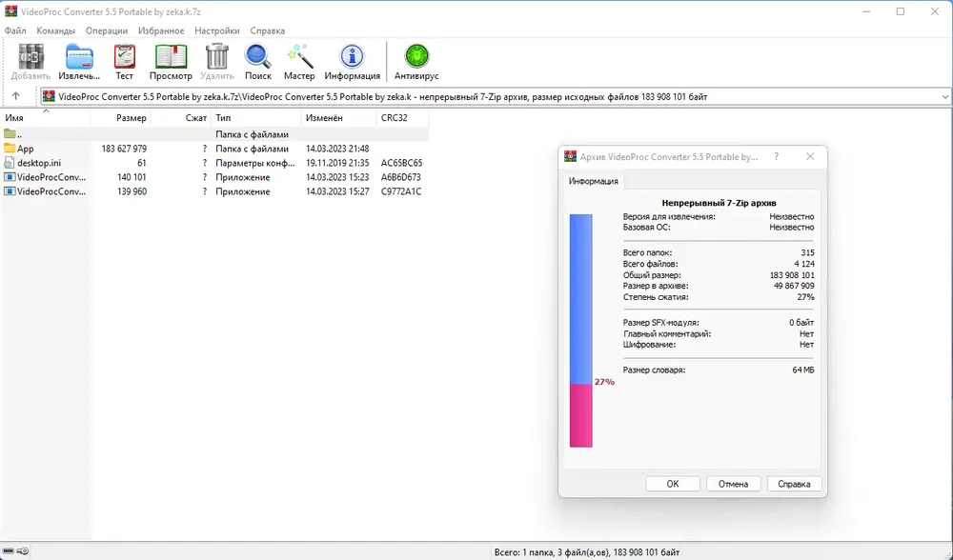Open the Файл menu
953x560 pixels.
(x=15, y=30)
